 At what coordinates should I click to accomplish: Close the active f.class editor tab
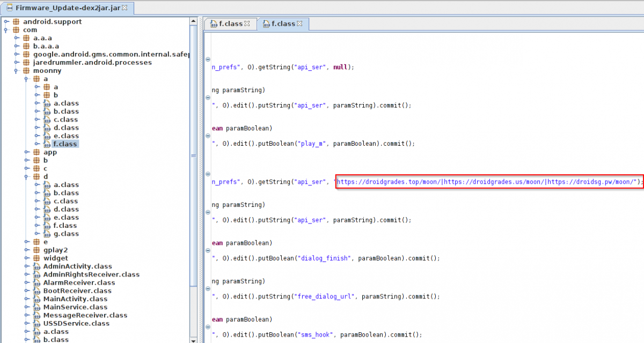pyautogui.click(x=300, y=24)
